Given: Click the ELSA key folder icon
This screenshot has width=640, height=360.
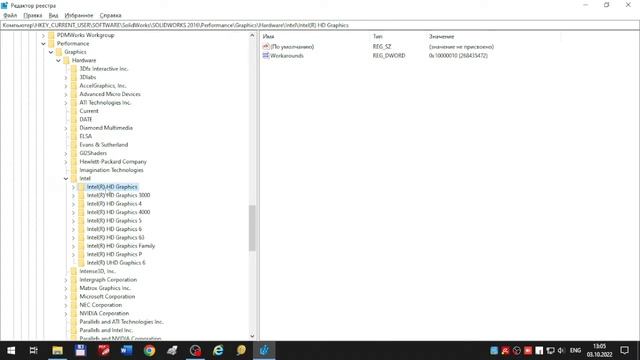Looking at the screenshot, I should point(74,136).
